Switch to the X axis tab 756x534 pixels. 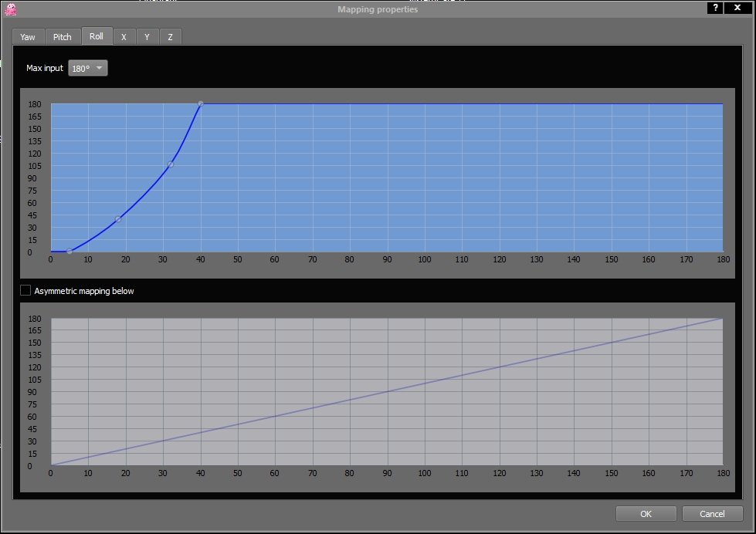(x=124, y=37)
